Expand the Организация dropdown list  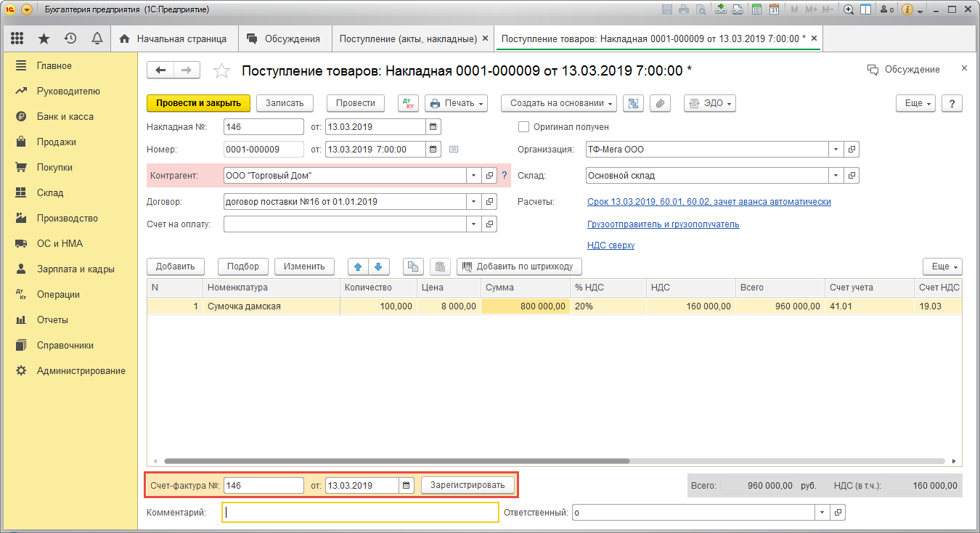pos(836,150)
